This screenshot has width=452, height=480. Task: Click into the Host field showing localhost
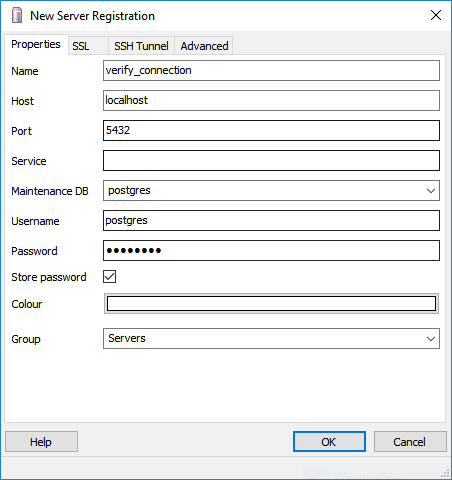tap(271, 101)
